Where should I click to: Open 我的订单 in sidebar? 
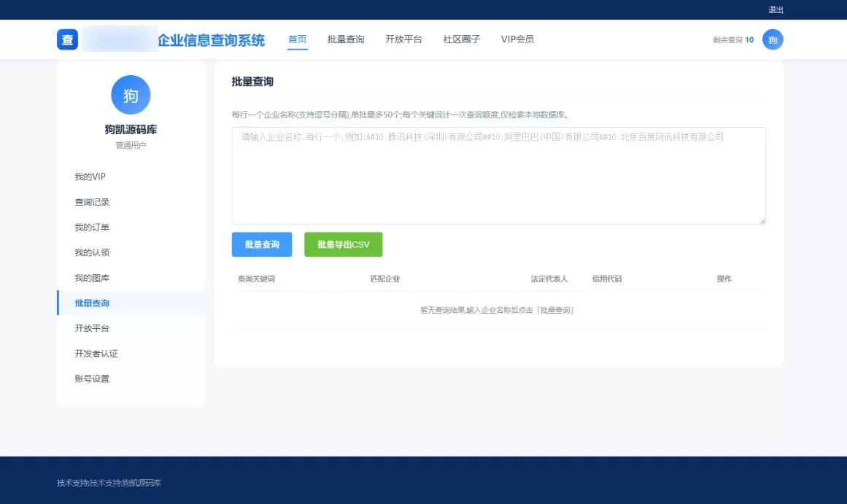tap(131, 228)
